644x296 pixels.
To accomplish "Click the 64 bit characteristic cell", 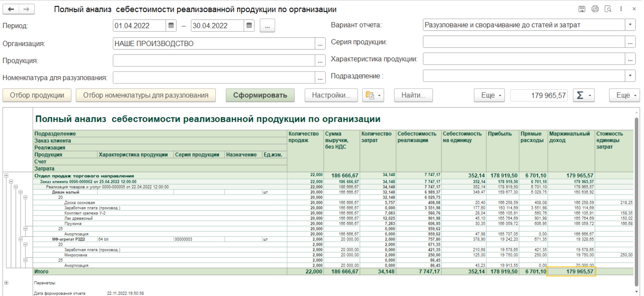I will click(135, 239).
